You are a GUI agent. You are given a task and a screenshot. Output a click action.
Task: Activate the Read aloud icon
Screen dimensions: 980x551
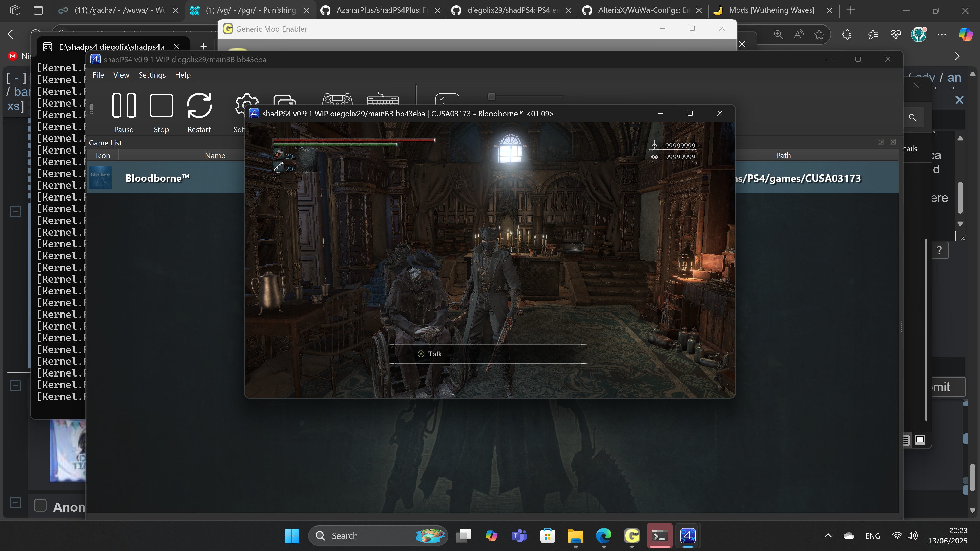(799, 35)
